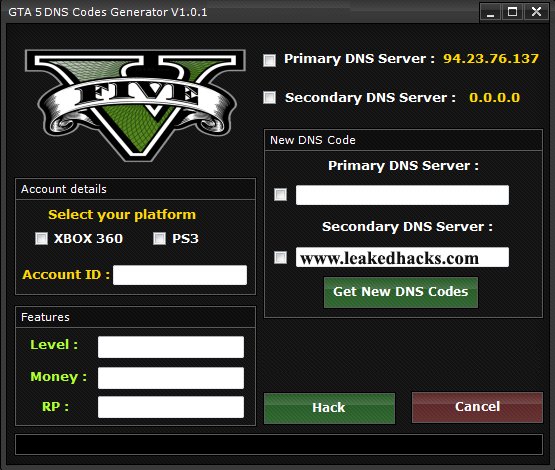Click the 0.0.0.0 secondary DNS value
Viewport: 555px width, 470px height.
[x=494, y=98]
